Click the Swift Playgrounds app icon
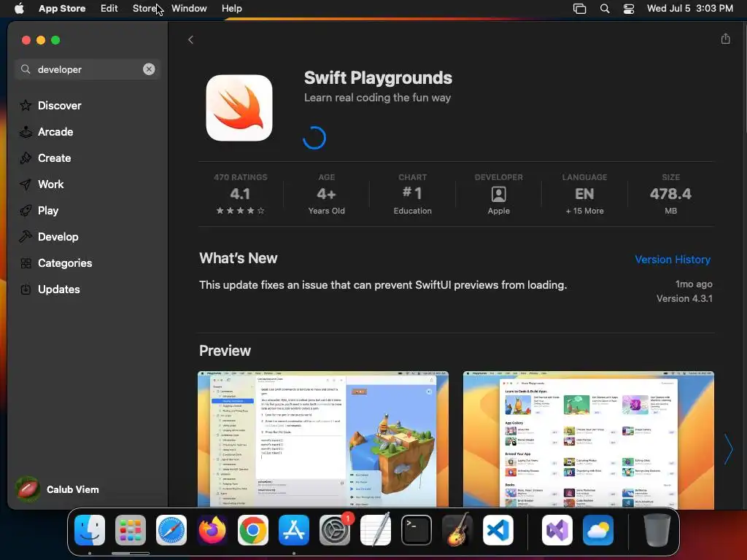 pyautogui.click(x=239, y=108)
